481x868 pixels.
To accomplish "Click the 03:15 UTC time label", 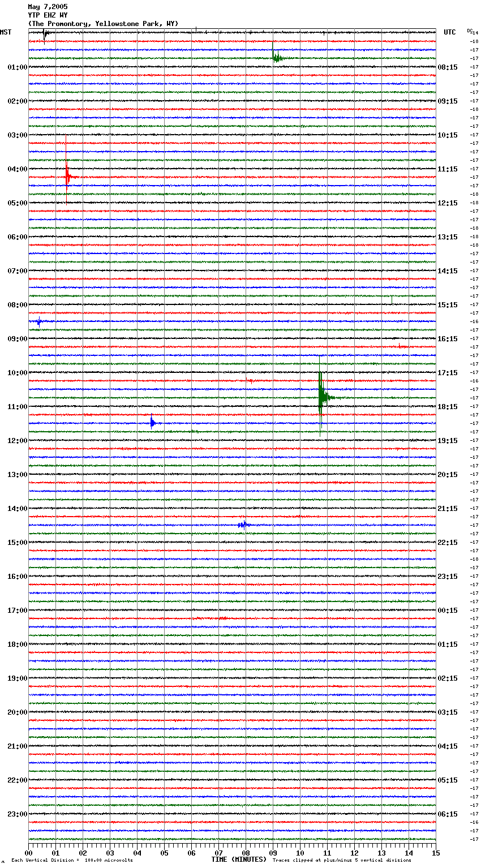I will tap(448, 712).
